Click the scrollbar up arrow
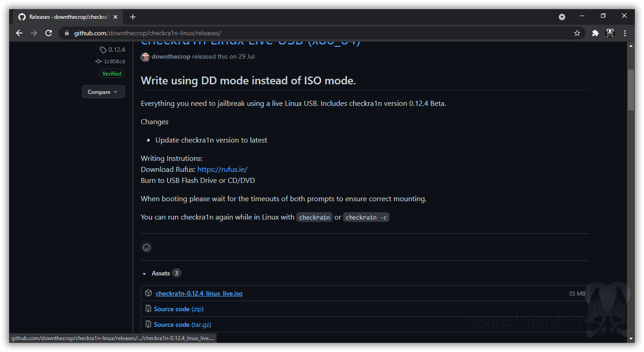 pos(631,45)
